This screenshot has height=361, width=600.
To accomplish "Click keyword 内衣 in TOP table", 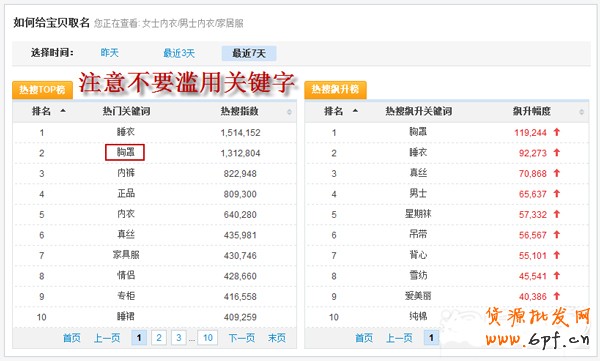I will pos(126,214).
